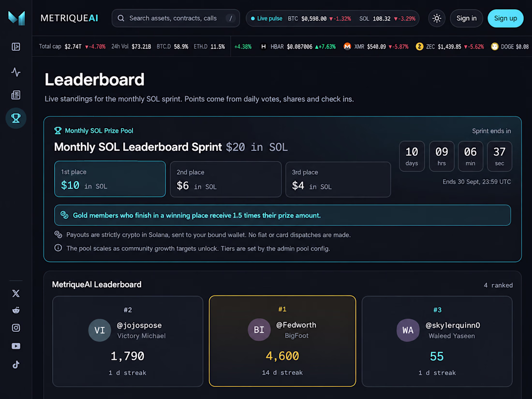Open the dashboard panel sidebar icon
The image size is (532, 399).
click(x=16, y=47)
